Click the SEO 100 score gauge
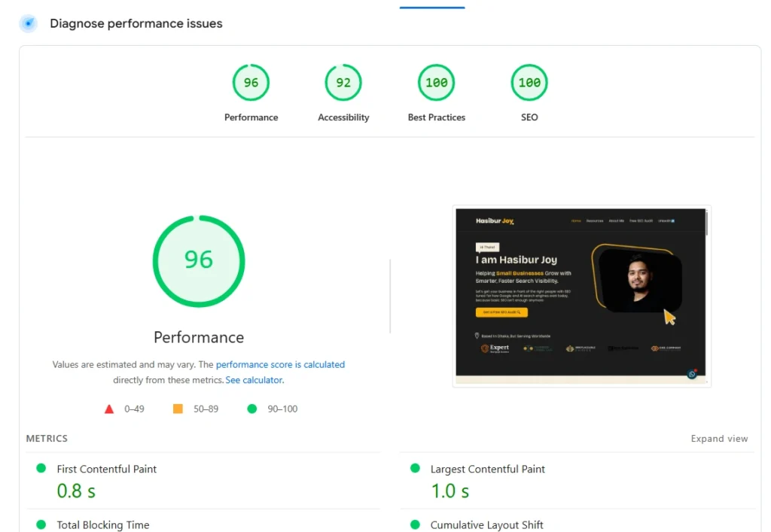The image size is (771, 532). tap(529, 83)
